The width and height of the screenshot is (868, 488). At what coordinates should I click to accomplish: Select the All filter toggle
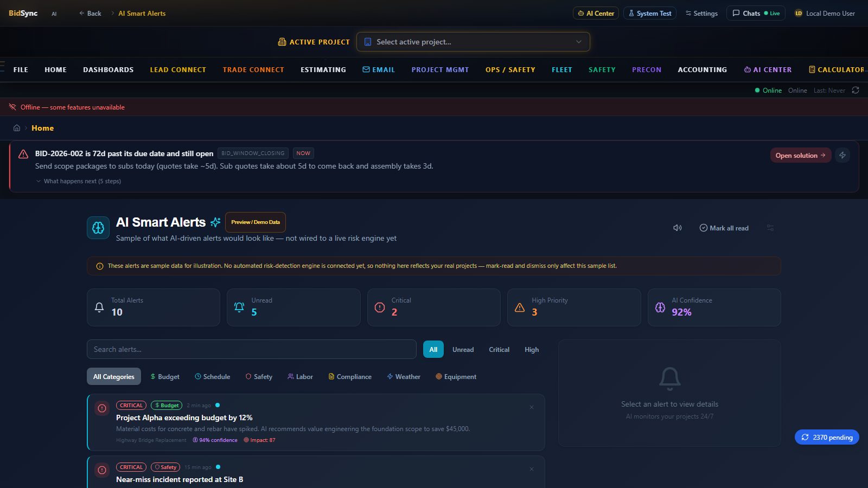433,350
